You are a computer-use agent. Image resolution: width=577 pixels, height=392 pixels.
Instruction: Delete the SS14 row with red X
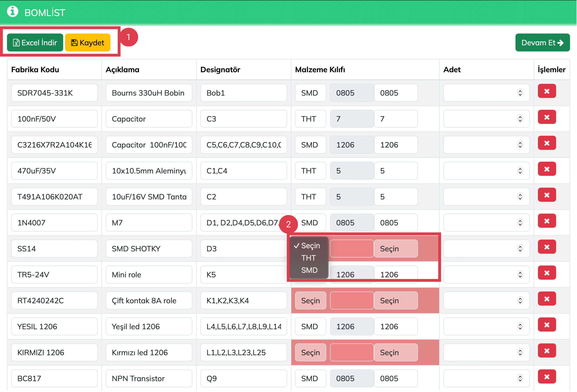pyautogui.click(x=547, y=247)
